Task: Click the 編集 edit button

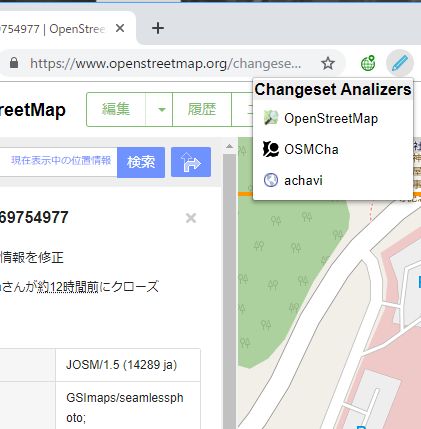Action: tap(116, 109)
